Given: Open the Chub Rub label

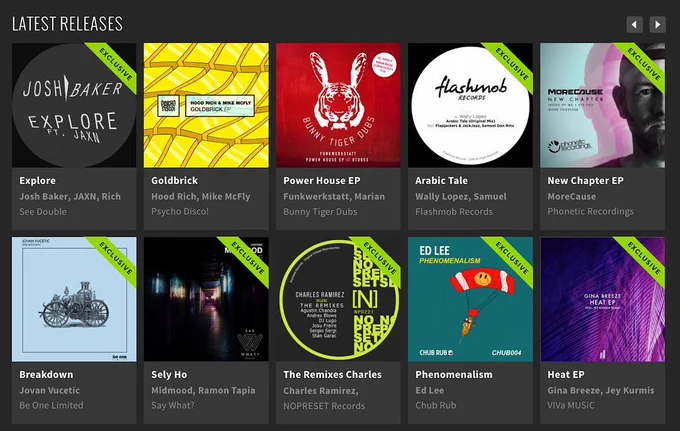Looking at the screenshot, I should click(x=435, y=405).
